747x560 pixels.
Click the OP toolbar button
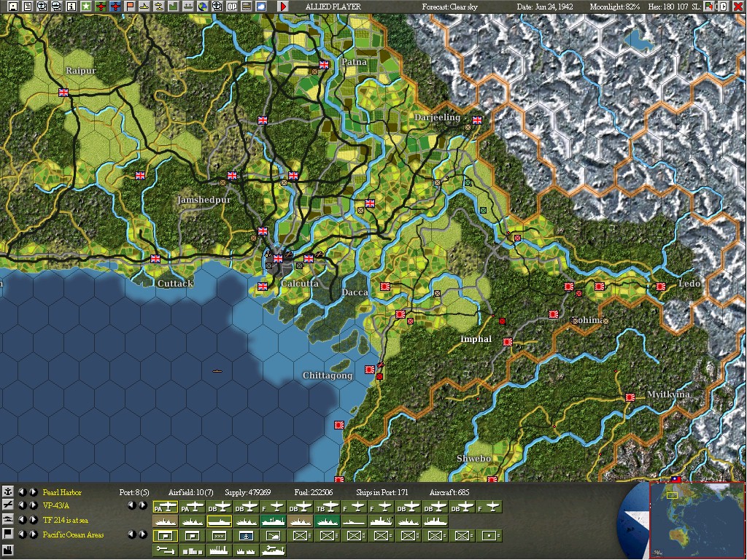tap(231, 6)
